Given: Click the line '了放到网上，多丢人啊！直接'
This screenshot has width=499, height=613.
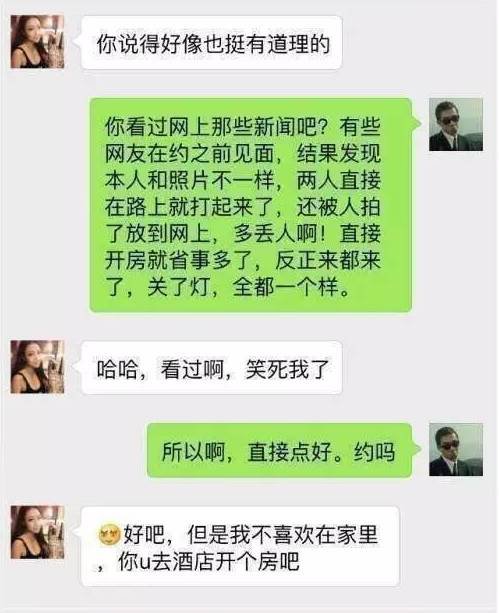Looking at the screenshot, I should point(242,234).
